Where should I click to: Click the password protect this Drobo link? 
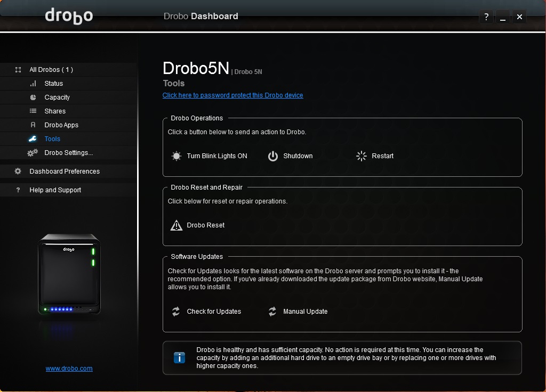(x=232, y=95)
